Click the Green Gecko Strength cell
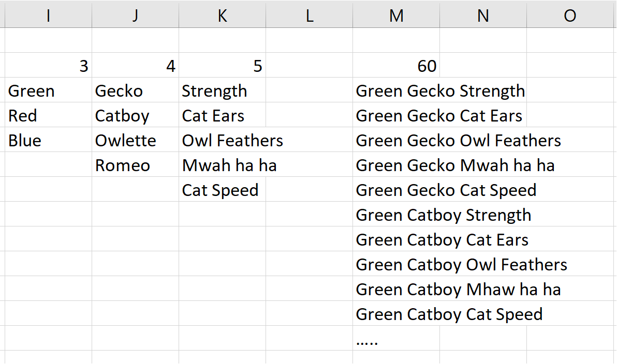Image resolution: width=617 pixels, height=364 pixels. click(396, 90)
